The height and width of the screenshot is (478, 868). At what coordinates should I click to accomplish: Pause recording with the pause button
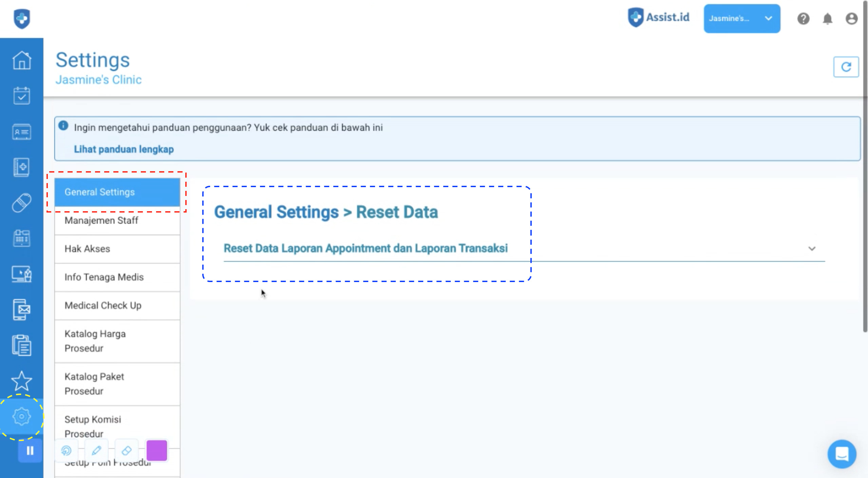[30, 451]
